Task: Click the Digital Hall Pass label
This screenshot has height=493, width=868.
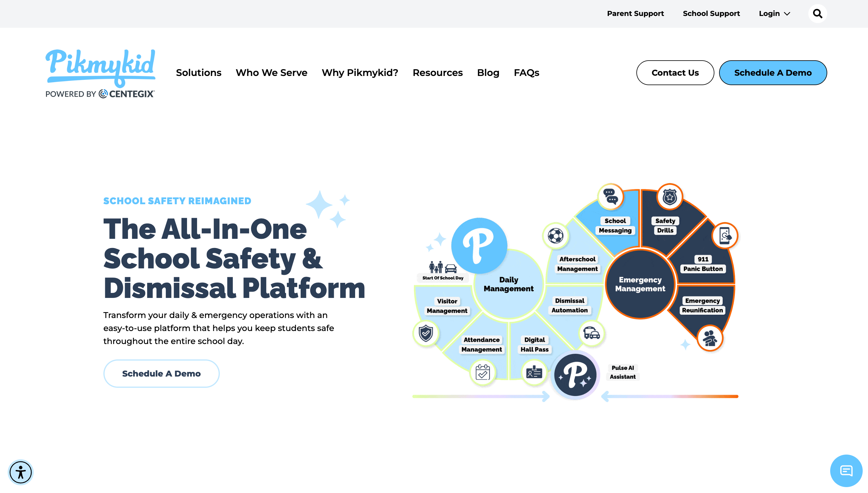Action: (x=534, y=345)
